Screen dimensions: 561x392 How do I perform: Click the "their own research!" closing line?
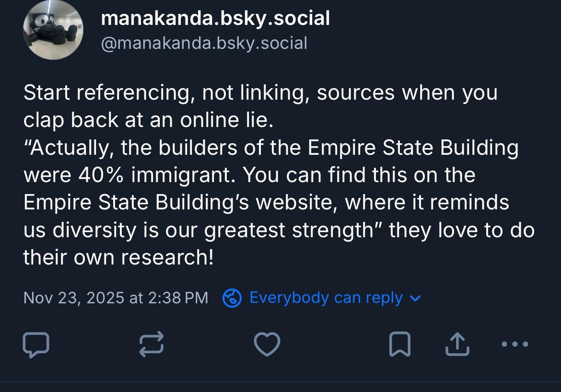coord(118,258)
